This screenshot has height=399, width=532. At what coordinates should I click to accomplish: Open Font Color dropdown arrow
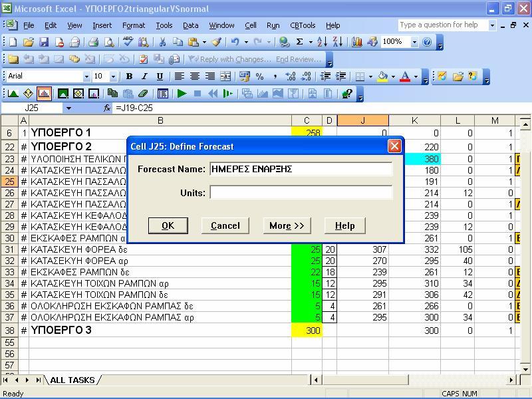(x=416, y=76)
